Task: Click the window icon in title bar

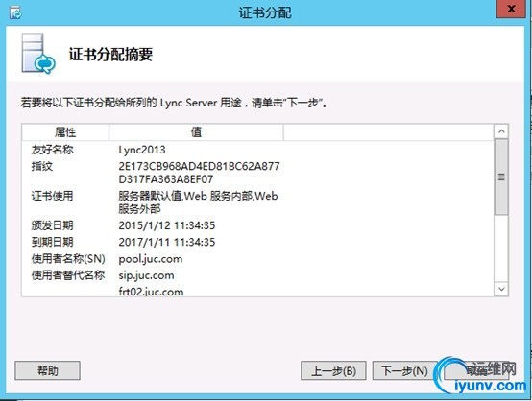Action: point(15,12)
